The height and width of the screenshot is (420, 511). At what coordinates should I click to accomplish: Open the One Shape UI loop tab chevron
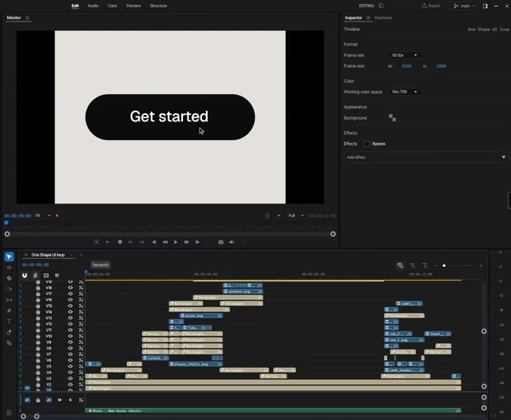[x=71, y=255]
